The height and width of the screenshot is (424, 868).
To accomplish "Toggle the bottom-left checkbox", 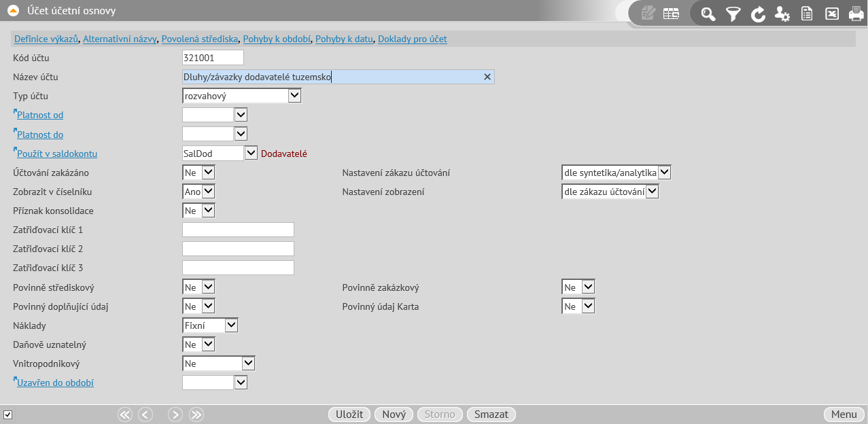I will tap(7, 414).
